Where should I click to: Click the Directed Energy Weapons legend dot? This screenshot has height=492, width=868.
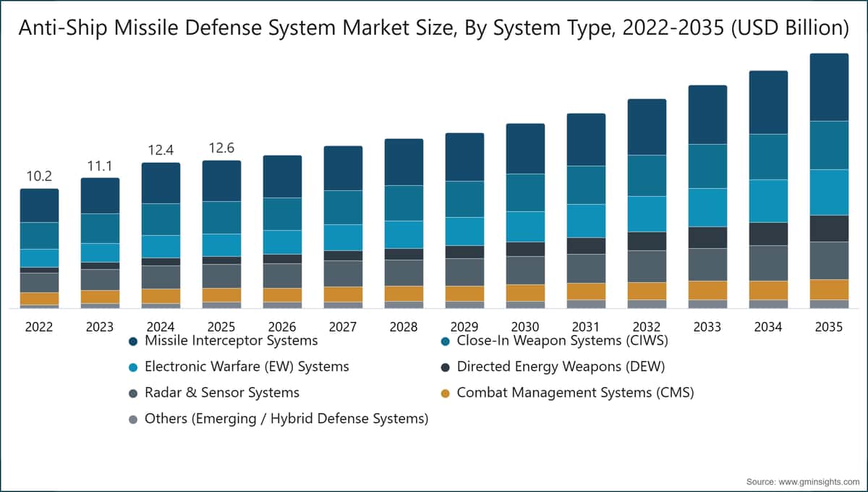pyautogui.click(x=446, y=367)
